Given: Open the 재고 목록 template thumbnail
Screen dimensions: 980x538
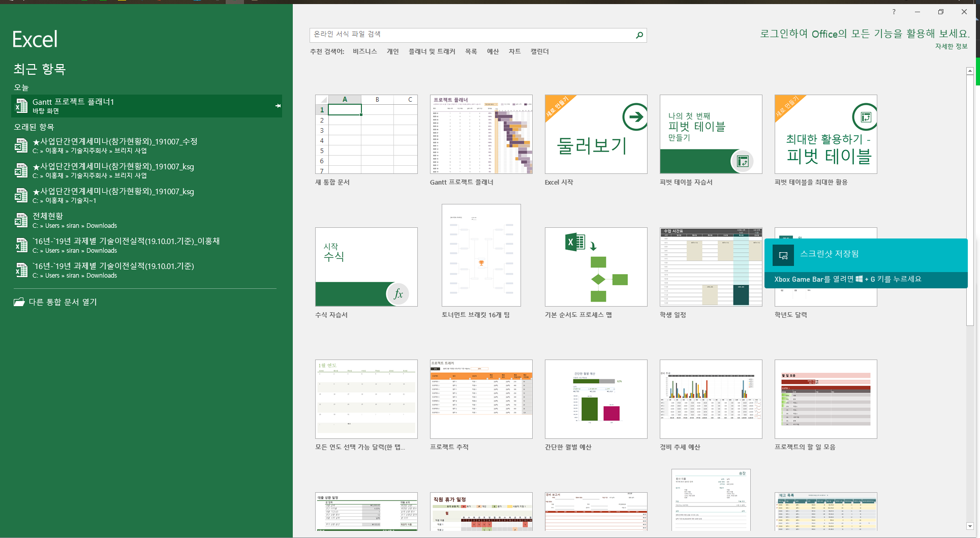Looking at the screenshot, I should 826,512.
